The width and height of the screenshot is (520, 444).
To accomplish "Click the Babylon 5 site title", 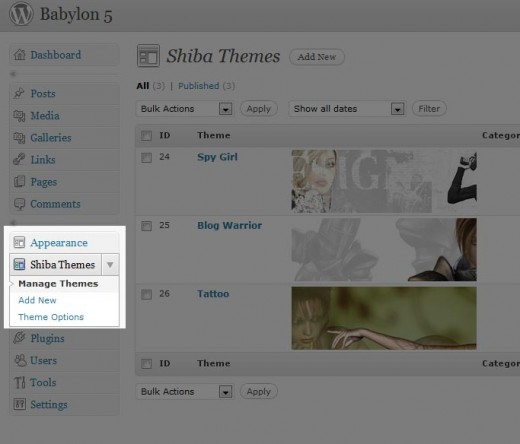I will (x=76, y=15).
